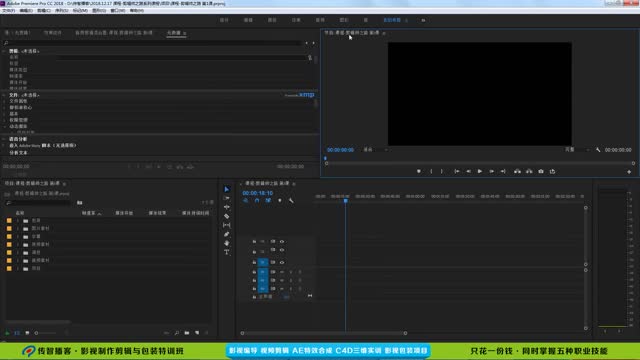Collapse the 剪辑 metadata section
Image resolution: width=640 pixels, height=360 pixels.
pyautogui.click(x=4, y=51)
